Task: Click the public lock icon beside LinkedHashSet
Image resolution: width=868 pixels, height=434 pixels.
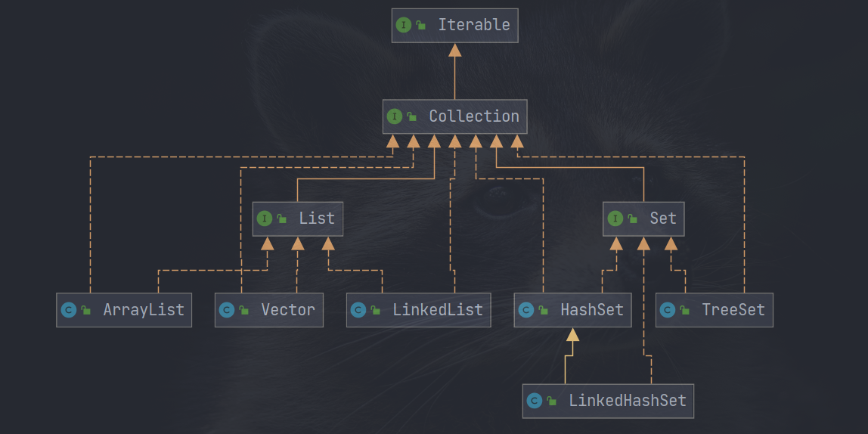Action: [x=553, y=401]
